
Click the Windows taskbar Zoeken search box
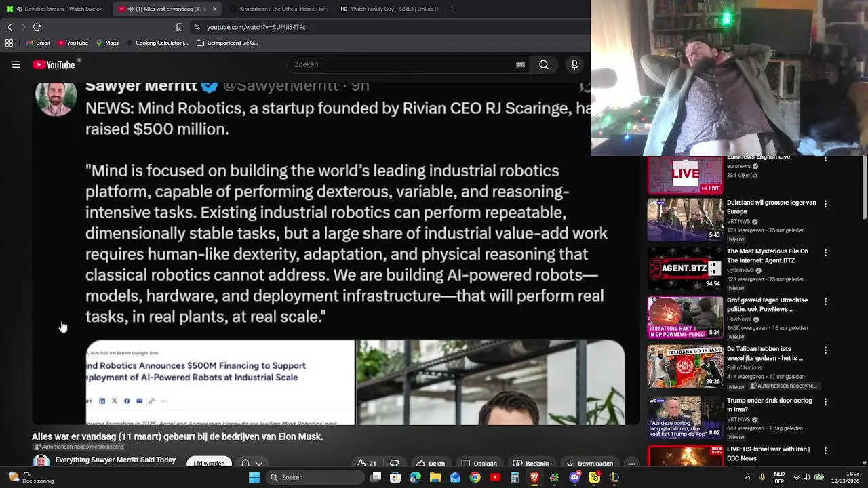click(x=314, y=477)
